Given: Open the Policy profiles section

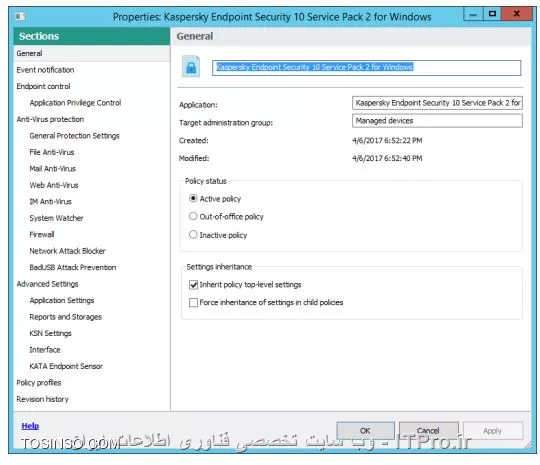Looking at the screenshot, I should 39,383.
